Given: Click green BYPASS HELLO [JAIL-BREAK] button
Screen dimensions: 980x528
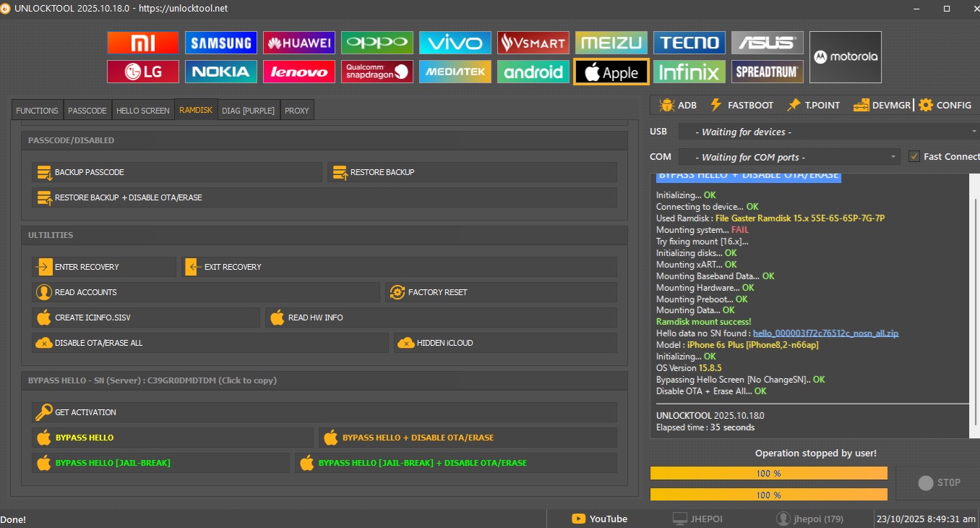Looking at the screenshot, I should (x=160, y=463).
